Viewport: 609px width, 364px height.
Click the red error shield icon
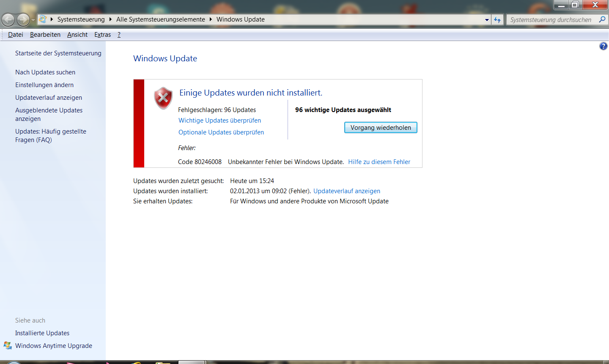tap(163, 98)
